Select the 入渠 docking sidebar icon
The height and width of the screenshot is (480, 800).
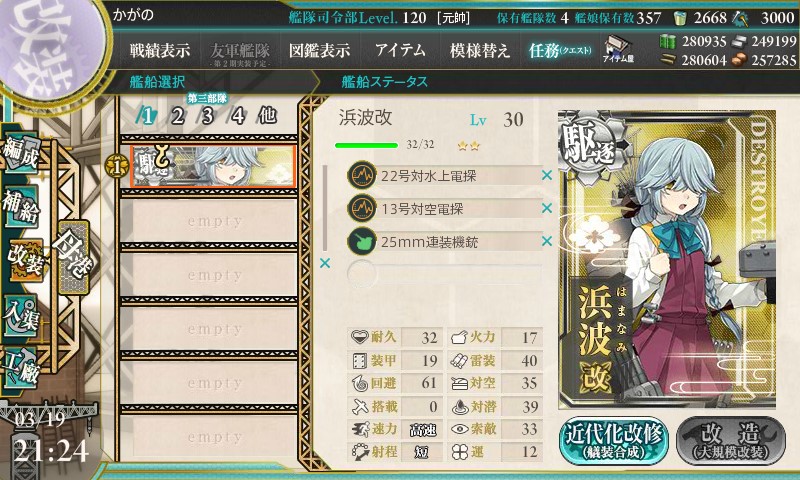pos(21,316)
